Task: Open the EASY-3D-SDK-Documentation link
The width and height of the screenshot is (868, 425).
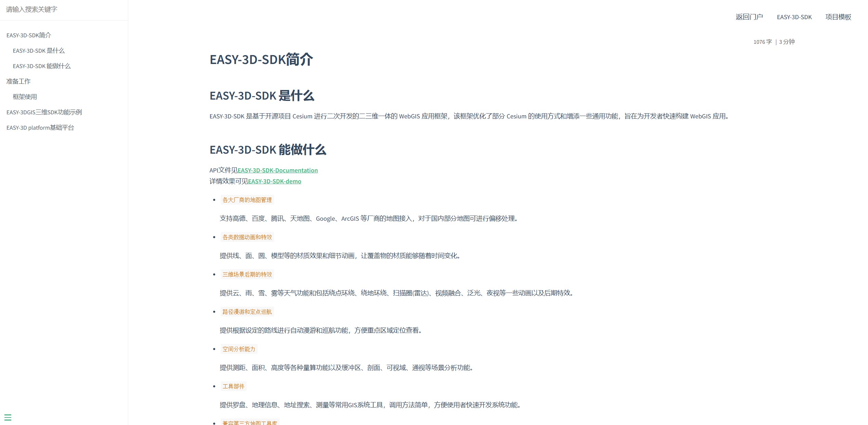Action: pyautogui.click(x=277, y=170)
